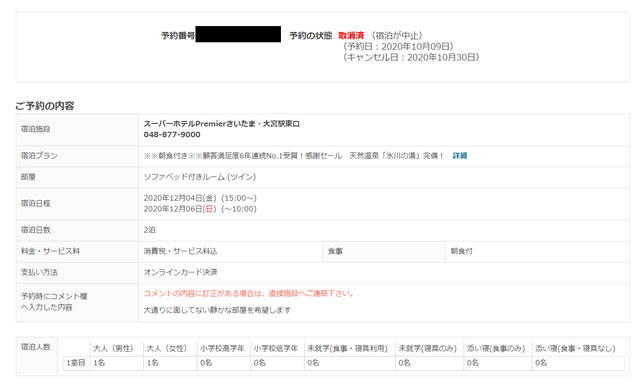This screenshot has height=387, width=640.
Task: Click the 食事 cell label
Action: (x=335, y=251)
